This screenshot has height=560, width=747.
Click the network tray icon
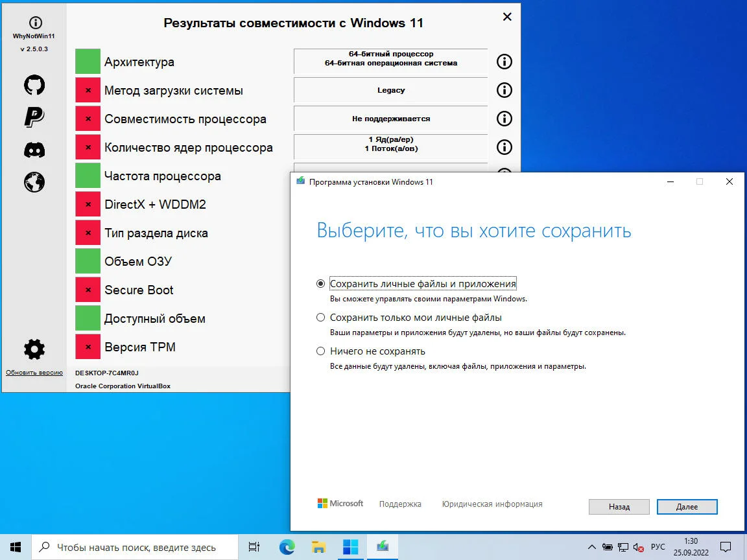pyautogui.click(x=622, y=547)
